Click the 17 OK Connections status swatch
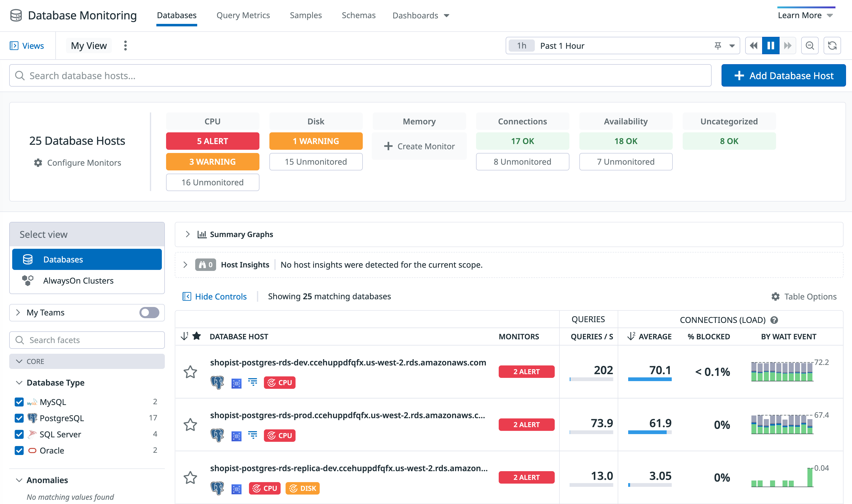 [x=523, y=141]
